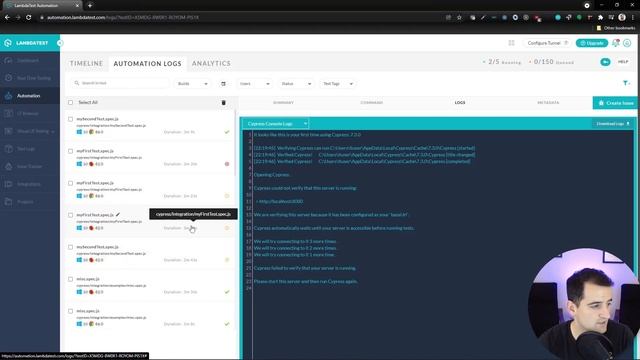Click the LambdaTest logo in the header

coord(26,43)
